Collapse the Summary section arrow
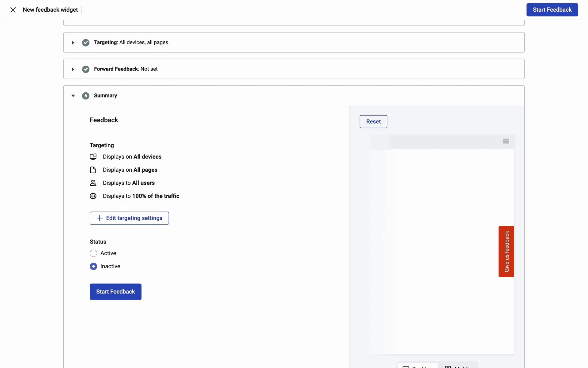Viewport: 588px width, 368px height. pos(73,96)
